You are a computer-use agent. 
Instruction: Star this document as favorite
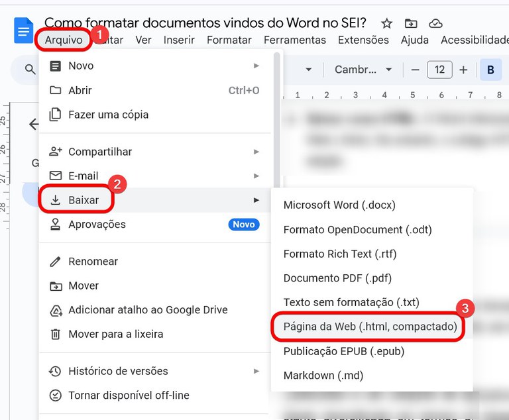pyautogui.click(x=387, y=24)
